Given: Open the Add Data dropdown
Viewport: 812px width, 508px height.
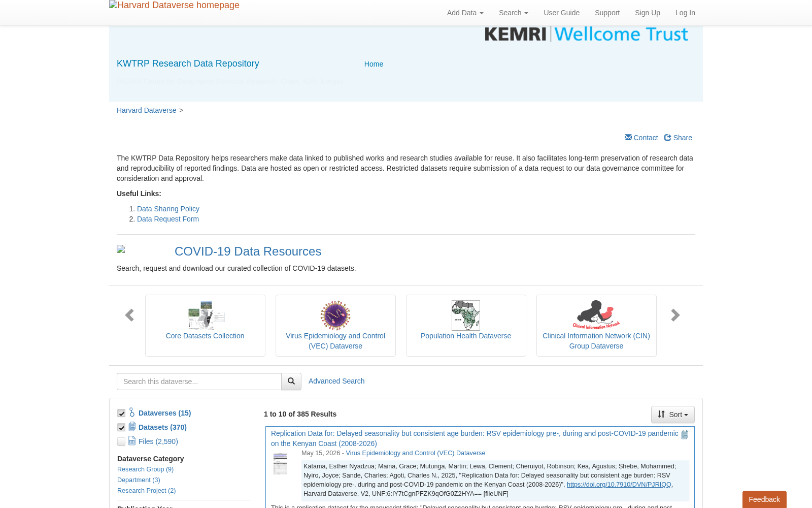Looking at the screenshot, I should point(465,13).
